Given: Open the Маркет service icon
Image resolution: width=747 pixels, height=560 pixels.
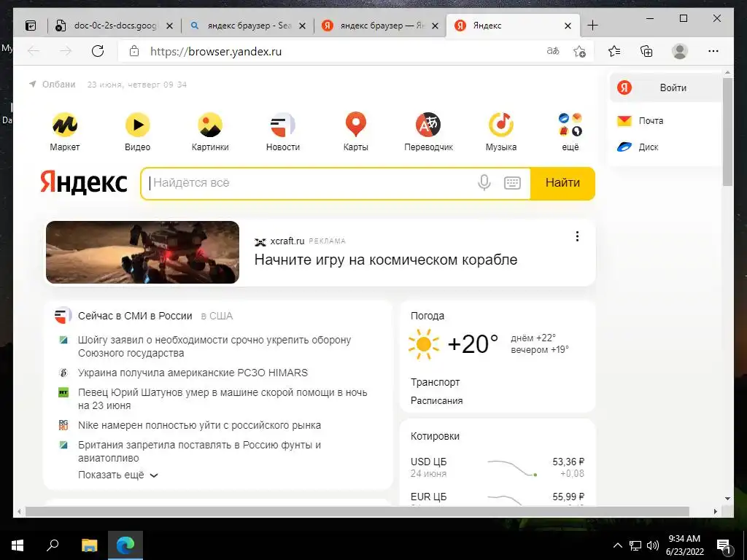Looking at the screenshot, I should tap(65, 125).
